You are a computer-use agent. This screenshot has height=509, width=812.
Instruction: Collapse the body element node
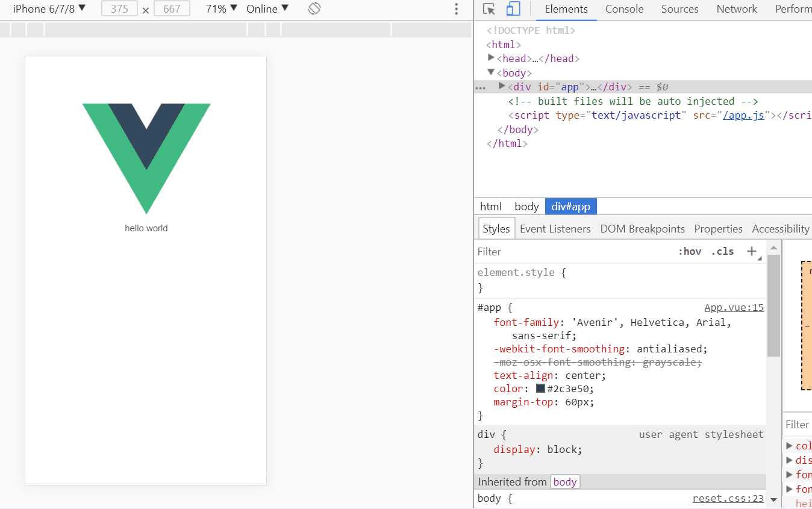[x=492, y=72]
